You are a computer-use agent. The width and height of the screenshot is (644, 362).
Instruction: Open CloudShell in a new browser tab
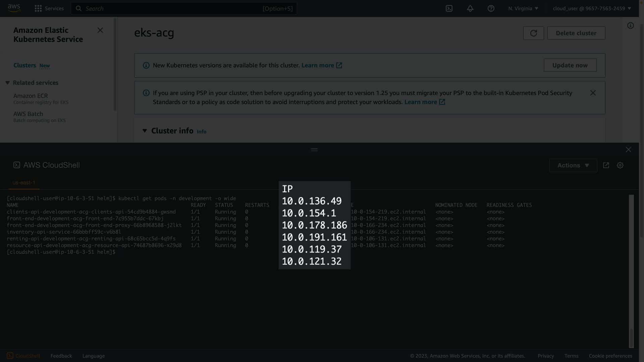click(606, 165)
